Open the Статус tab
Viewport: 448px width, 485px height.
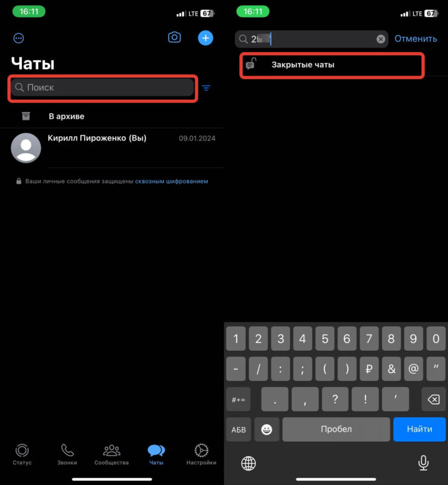(x=22, y=454)
